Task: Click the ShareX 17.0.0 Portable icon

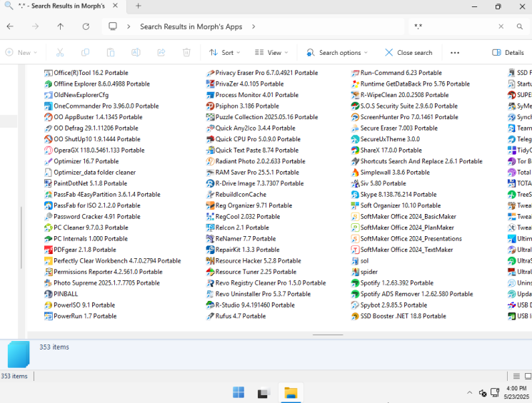Action: (x=355, y=151)
